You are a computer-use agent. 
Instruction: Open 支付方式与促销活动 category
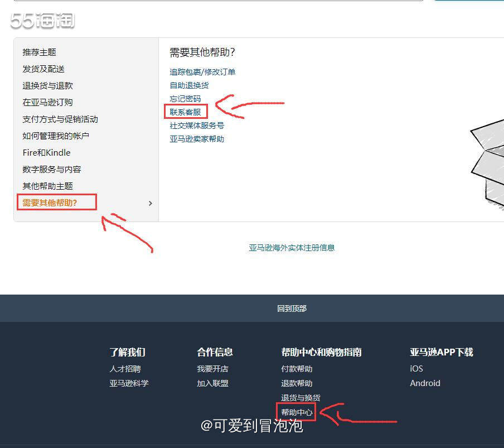[60, 119]
